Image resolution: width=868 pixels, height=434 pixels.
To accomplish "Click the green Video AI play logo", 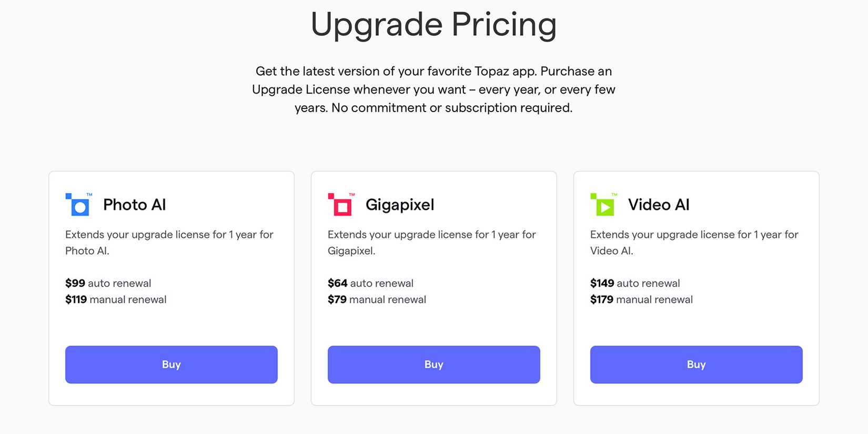I will (603, 205).
